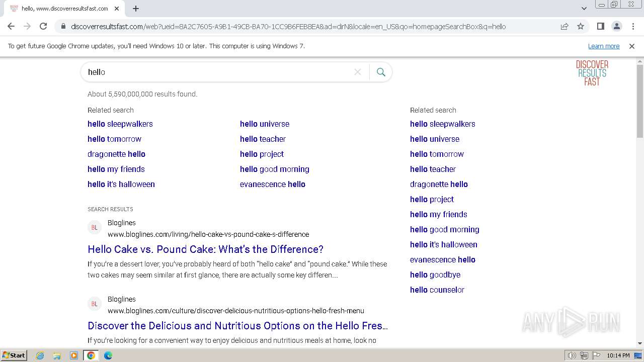This screenshot has height=362, width=644.
Task: Open network status tray icon
Action: [584, 355]
